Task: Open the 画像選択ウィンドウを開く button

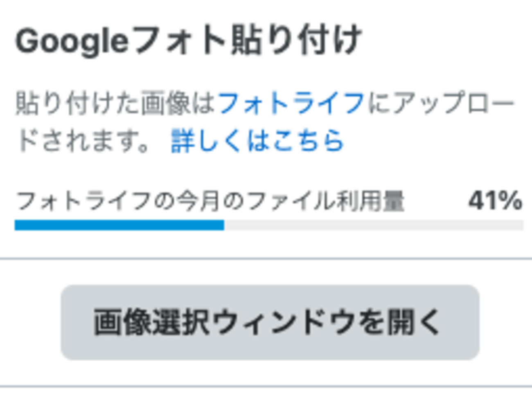Action: click(270, 322)
